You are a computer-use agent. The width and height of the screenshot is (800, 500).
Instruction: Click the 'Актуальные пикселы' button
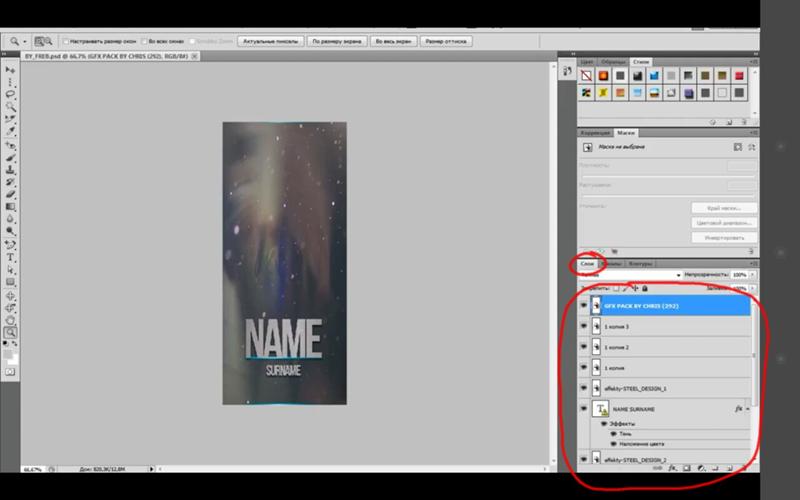pyautogui.click(x=270, y=41)
